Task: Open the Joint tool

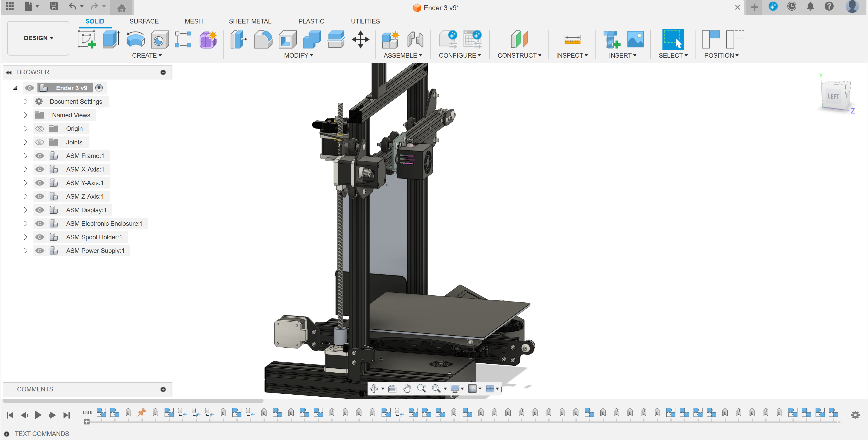Action: point(415,39)
